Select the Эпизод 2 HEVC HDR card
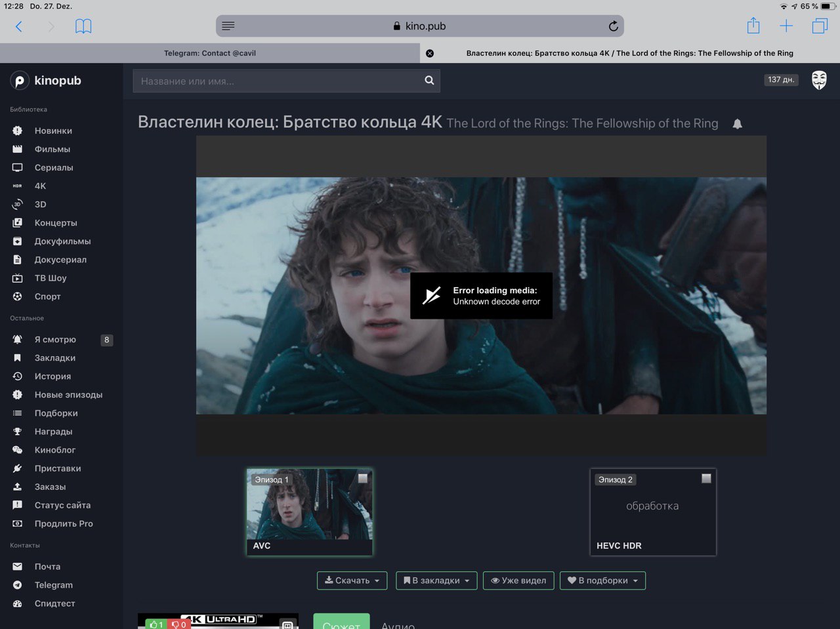The height and width of the screenshot is (629, 840). tap(653, 512)
